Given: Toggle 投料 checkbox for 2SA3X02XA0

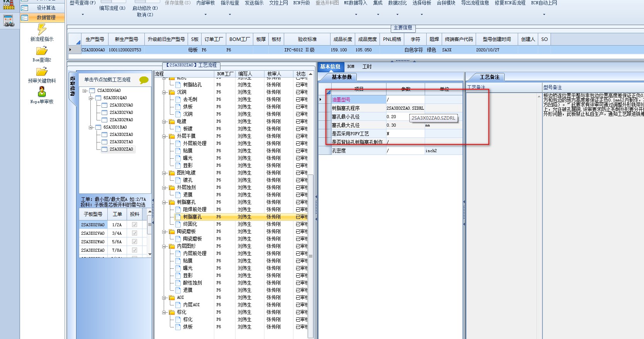Looking at the screenshot, I should (x=134, y=250).
